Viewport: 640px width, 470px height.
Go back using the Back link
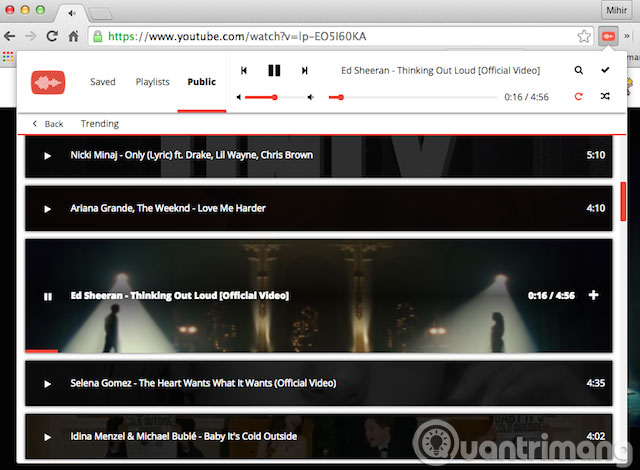pos(48,124)
